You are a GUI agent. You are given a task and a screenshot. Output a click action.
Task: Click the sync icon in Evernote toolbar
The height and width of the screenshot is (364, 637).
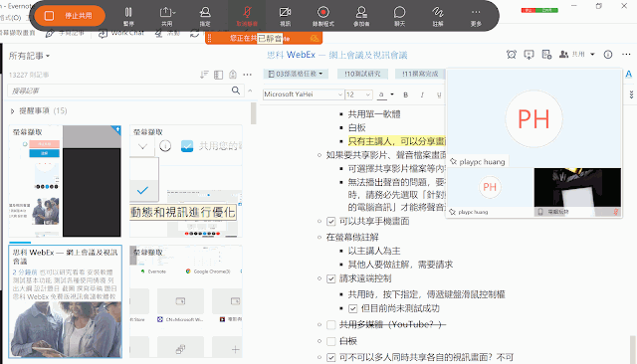(x=195, y=34)
